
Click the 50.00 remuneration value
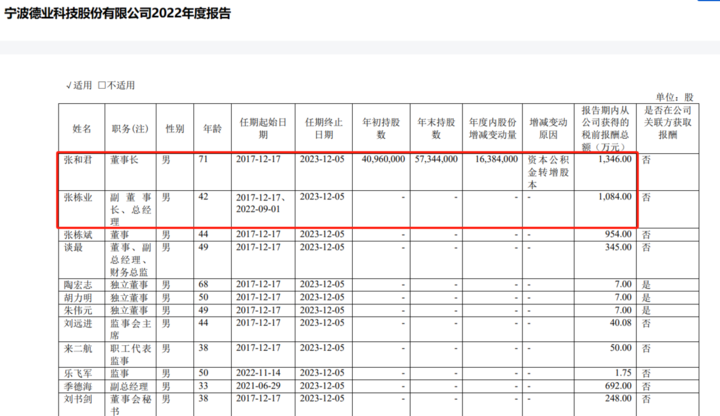click(x=620, y=348)
